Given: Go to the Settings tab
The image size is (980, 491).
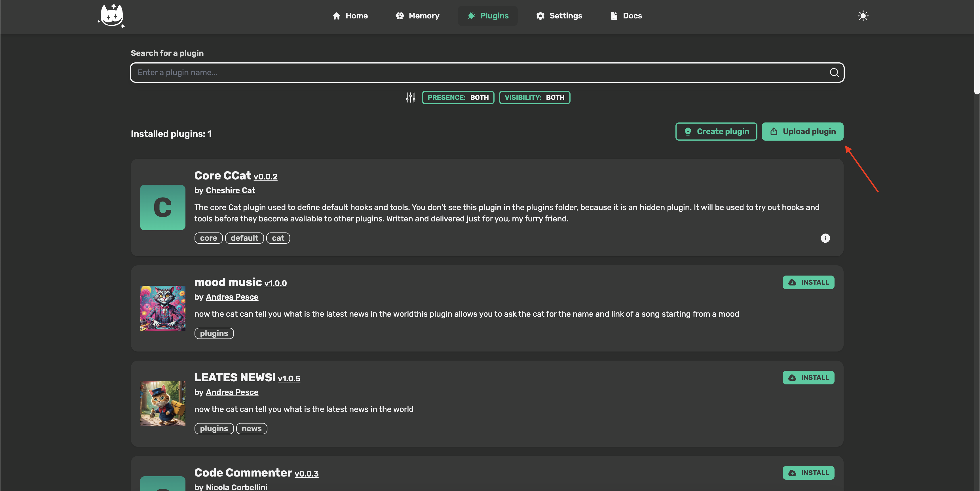Looking at the screenshot, I should tap(559, 16).
